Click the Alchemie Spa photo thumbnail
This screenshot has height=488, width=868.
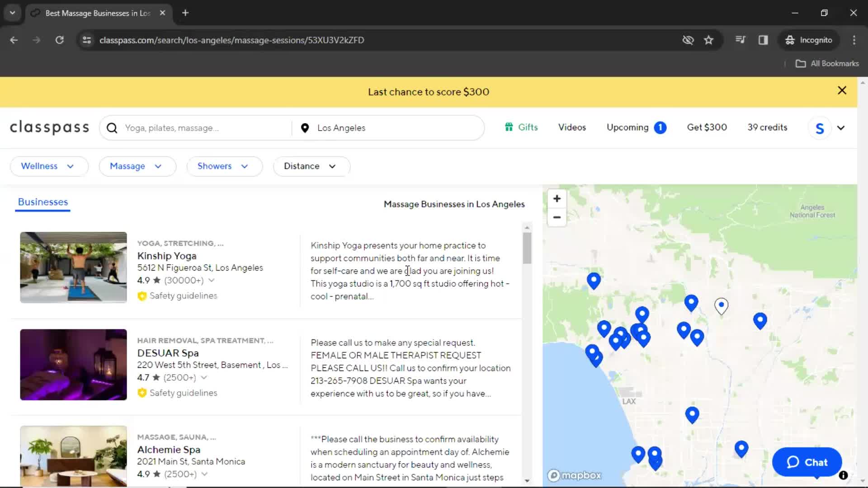click(x=73, y=456)
